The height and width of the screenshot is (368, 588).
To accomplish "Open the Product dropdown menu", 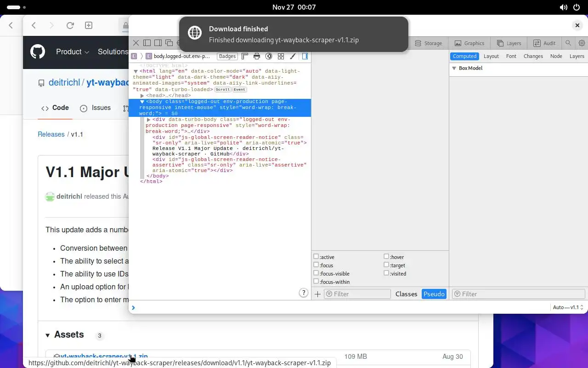I will click(73, 52).
